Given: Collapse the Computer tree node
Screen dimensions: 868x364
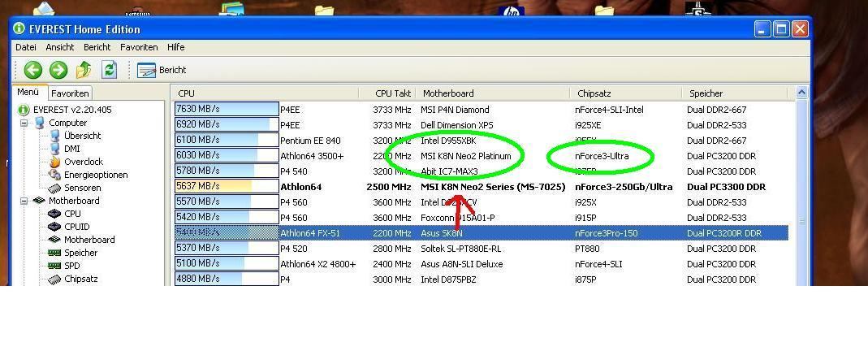Looking at the screenshot, I should pyautogui.click(x=24, y=123).
